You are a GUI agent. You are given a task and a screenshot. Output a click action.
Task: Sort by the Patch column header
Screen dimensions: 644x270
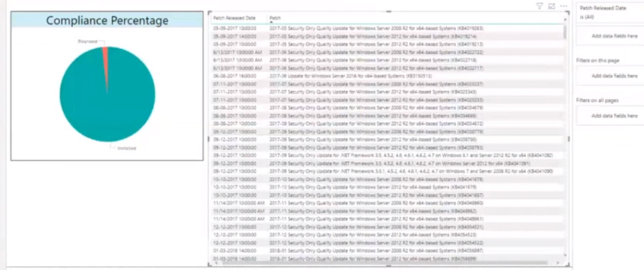(x=275, y=18)
